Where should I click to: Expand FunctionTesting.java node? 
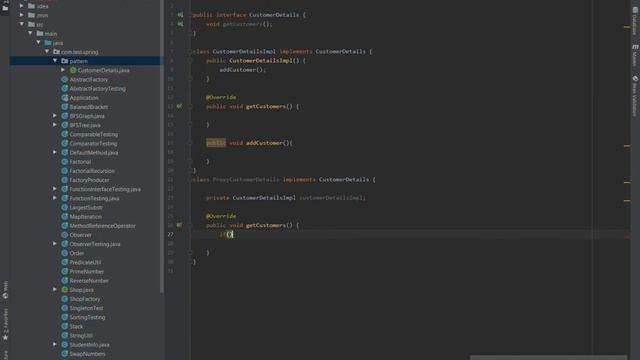55,198
